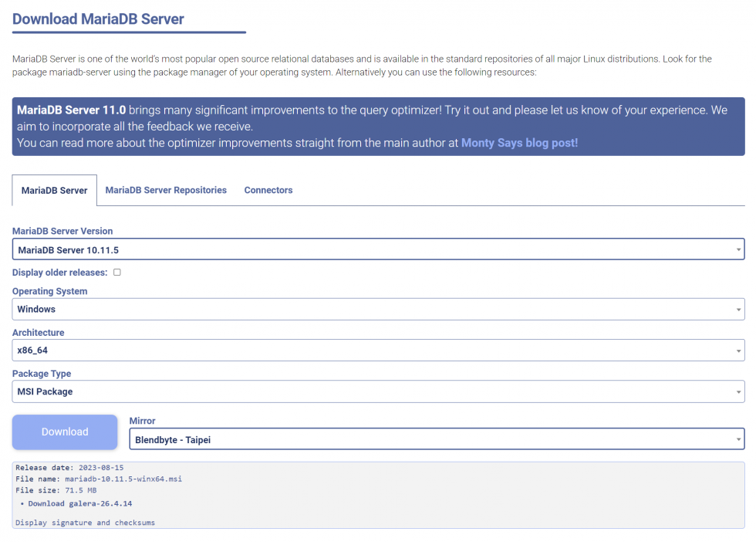Open the Mirror selection dropdown
The width and height of the screenshot is (756, 542).
point(436,439)
